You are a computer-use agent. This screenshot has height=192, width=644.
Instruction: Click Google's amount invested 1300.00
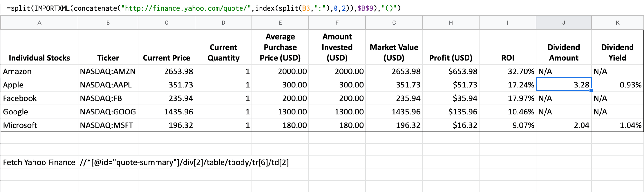click(x=337, y=112)
